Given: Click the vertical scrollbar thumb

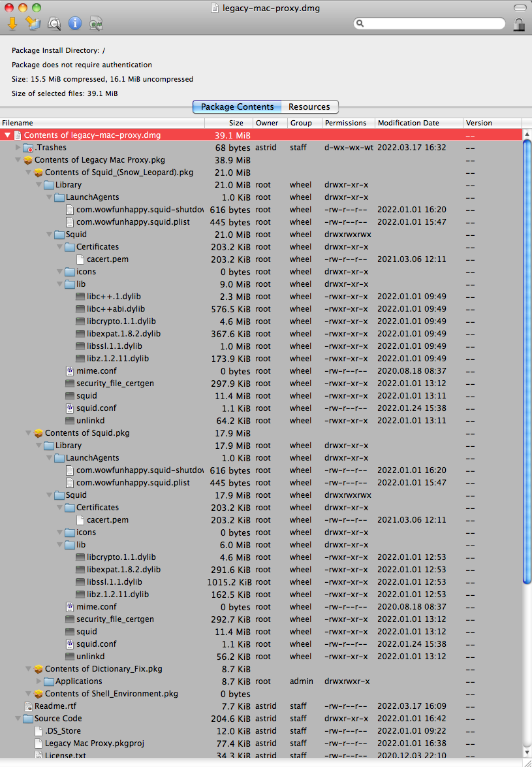Looking at the screenshot, I should (527, 361).
